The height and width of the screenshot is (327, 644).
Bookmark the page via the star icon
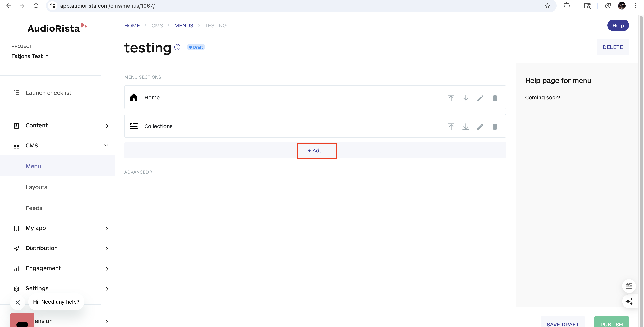click(x=548, y=6)
